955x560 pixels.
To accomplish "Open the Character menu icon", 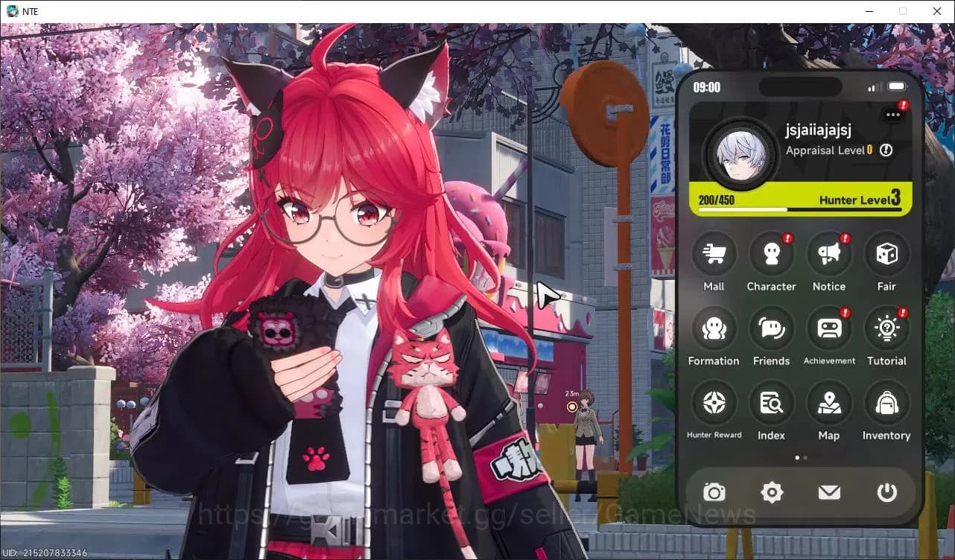I will click(x=771, y=254).
